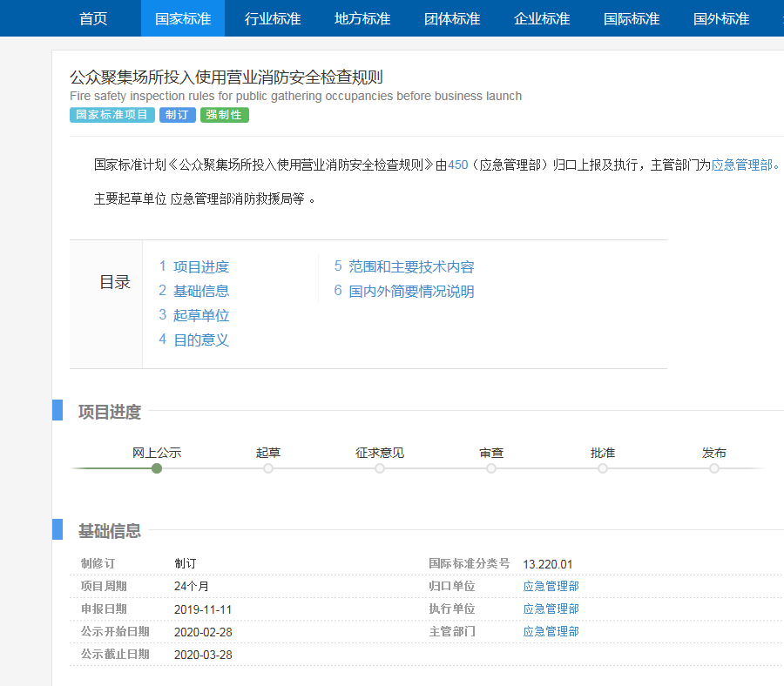Screen dimensions: 784x686
Task: Click the green 强制性 tag
Action: 225,115
